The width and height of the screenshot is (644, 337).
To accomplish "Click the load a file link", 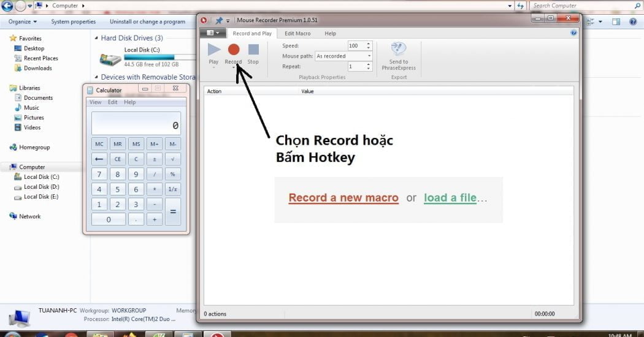I will [x=450, y=198].
